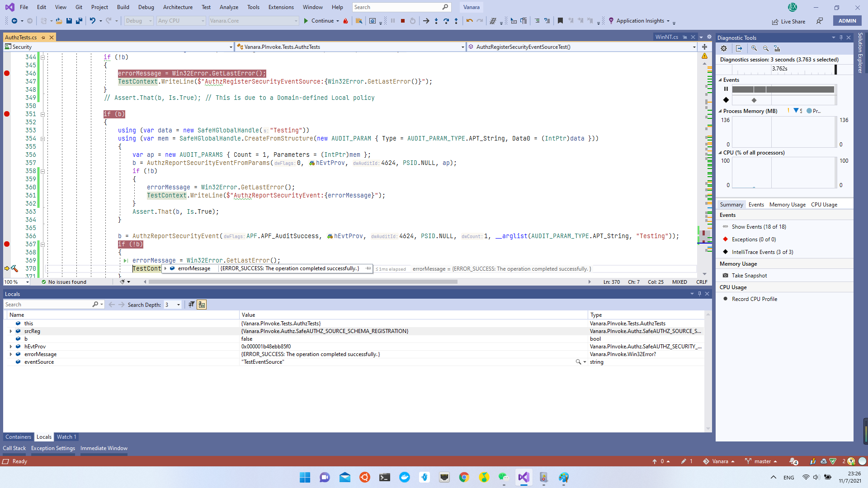Toggle the breakpoint on line 346
Viewport: 868px width, 488px height.
tap(7, 73)
